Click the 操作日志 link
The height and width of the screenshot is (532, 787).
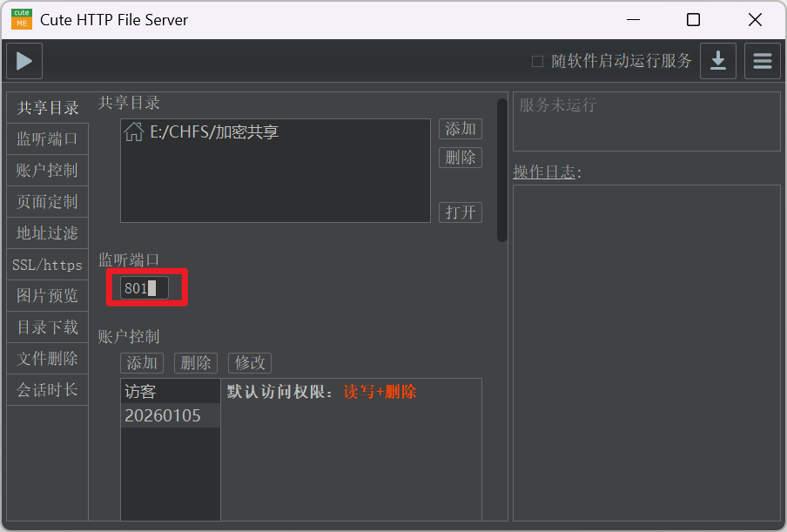pos(545,172)
